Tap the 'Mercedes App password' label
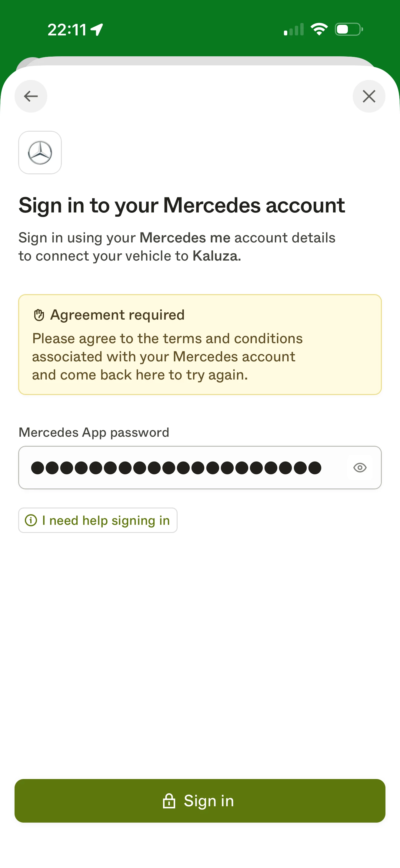 94,432
